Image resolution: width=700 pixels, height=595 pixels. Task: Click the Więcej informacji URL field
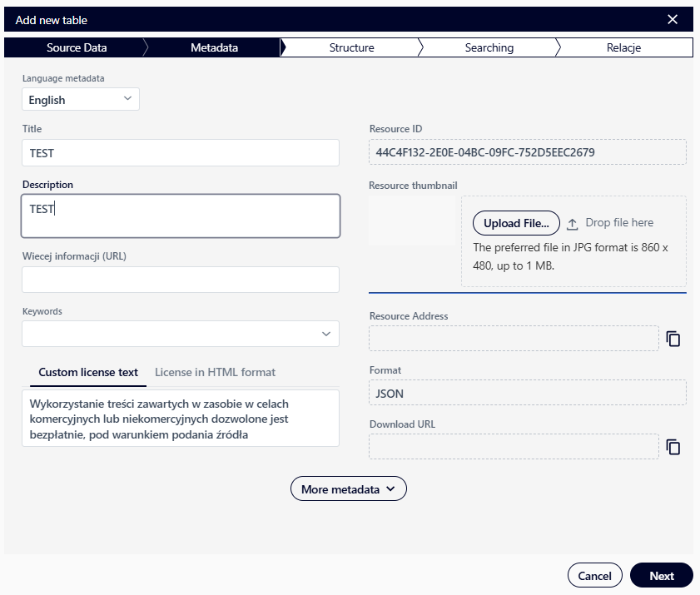(180, 280)
